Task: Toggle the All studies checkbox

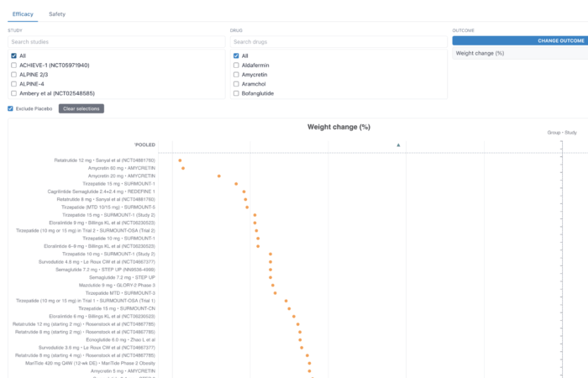Action: click(x=13, y=55)
